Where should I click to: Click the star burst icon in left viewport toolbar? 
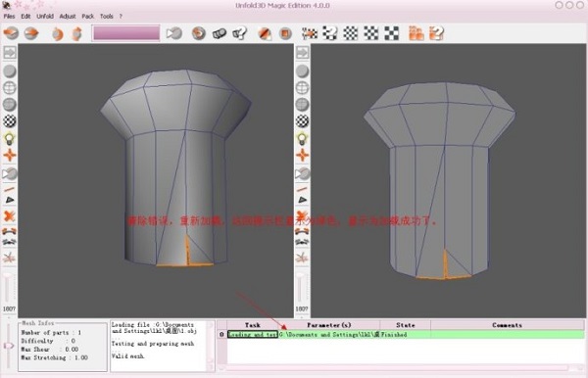10,258
